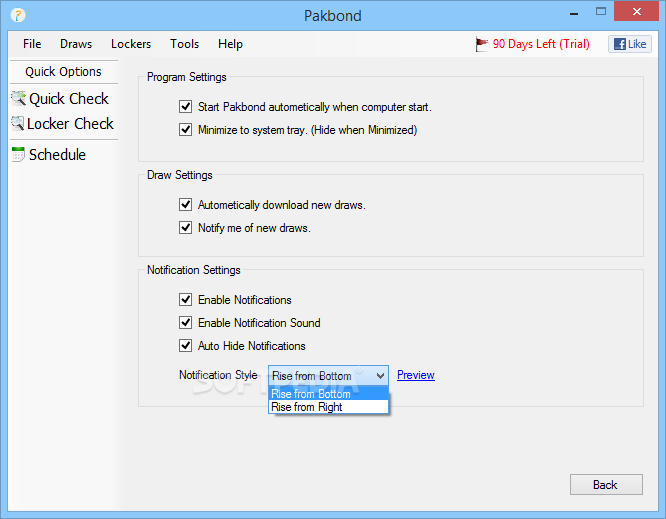Minimize the Pakbond window

pyautogui.click(x=574, y=13)
